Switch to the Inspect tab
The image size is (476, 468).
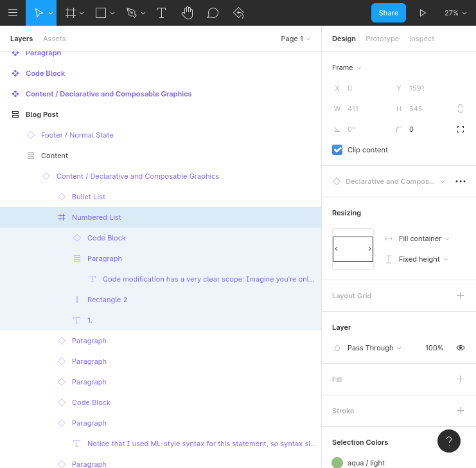421,39
